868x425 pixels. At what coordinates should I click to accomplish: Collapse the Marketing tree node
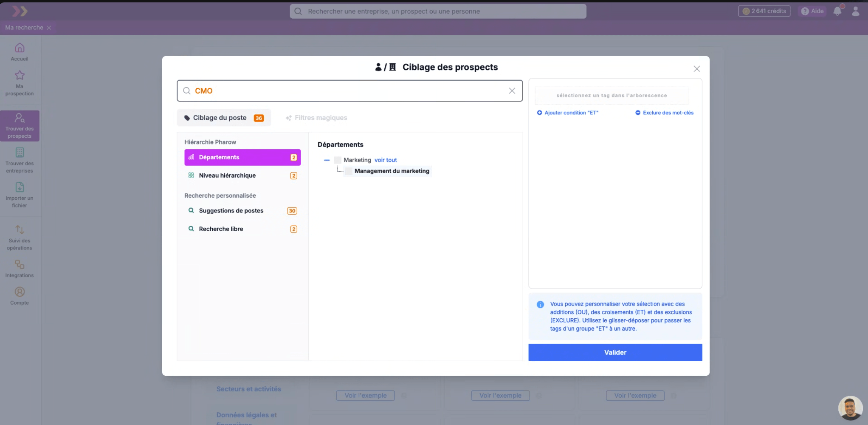327,160
